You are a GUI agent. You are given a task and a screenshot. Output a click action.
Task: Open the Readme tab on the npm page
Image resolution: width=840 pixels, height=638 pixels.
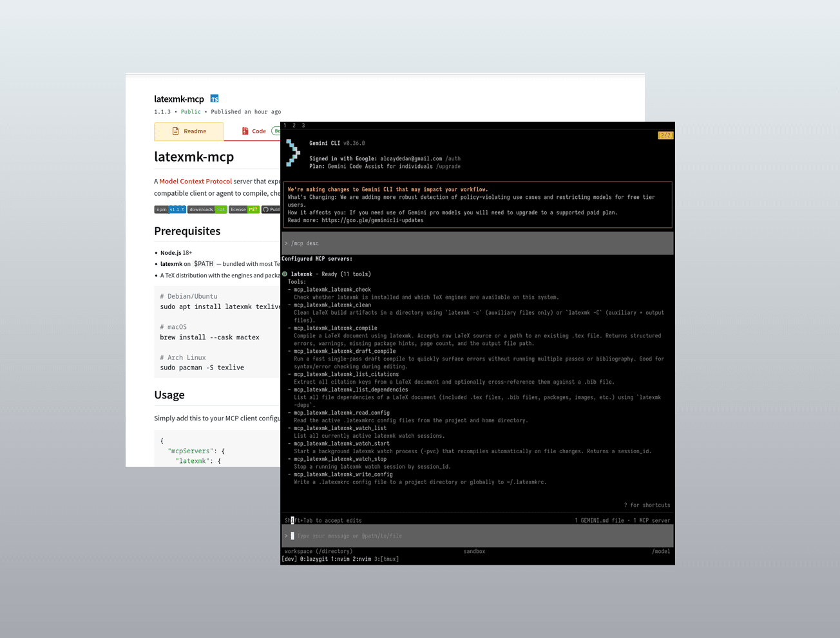(x=189, y=131)
